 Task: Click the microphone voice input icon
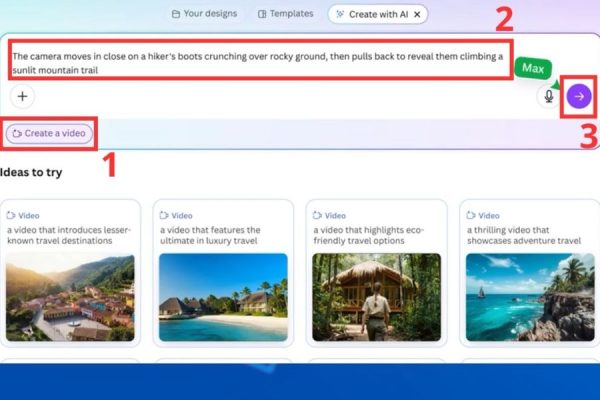(x=548, y=96)
